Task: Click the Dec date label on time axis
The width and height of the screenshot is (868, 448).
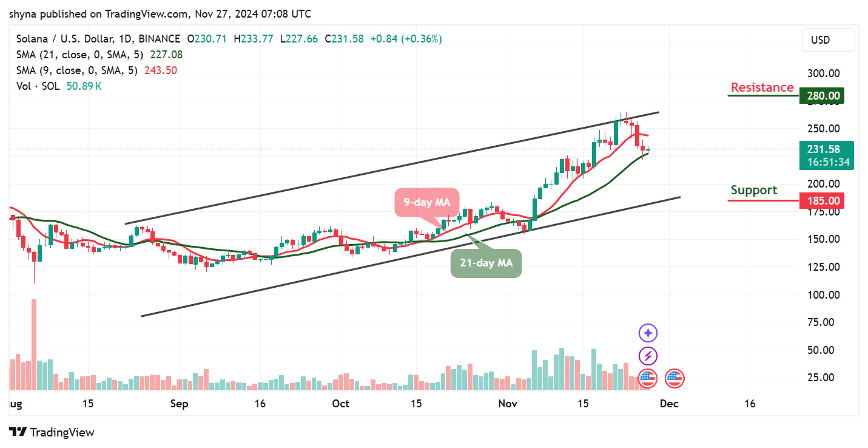Action: tap(669, 404)
